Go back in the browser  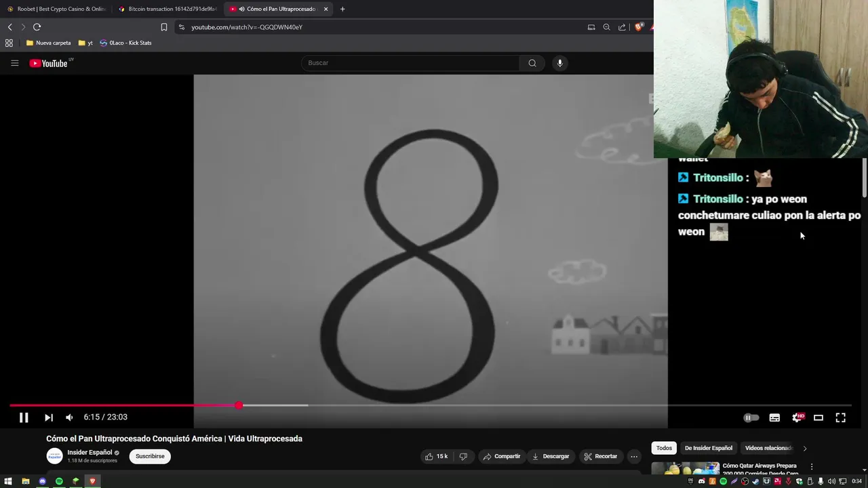coord(9,27)
